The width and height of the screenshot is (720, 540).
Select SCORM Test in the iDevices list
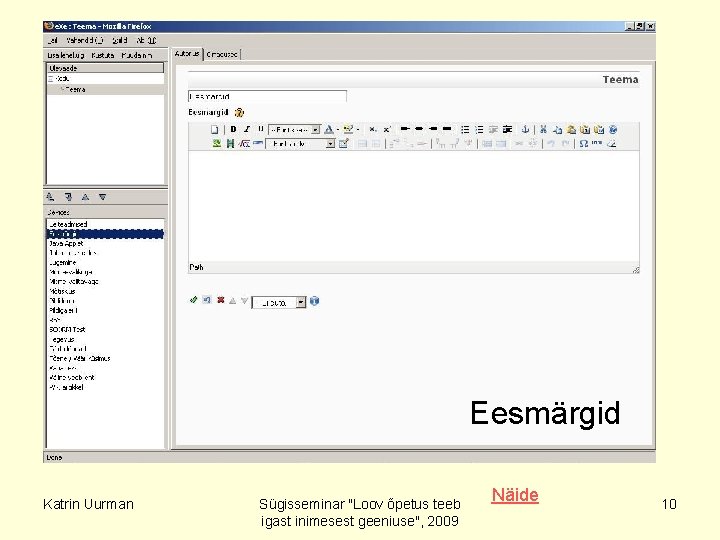click(x=105, y=329)
